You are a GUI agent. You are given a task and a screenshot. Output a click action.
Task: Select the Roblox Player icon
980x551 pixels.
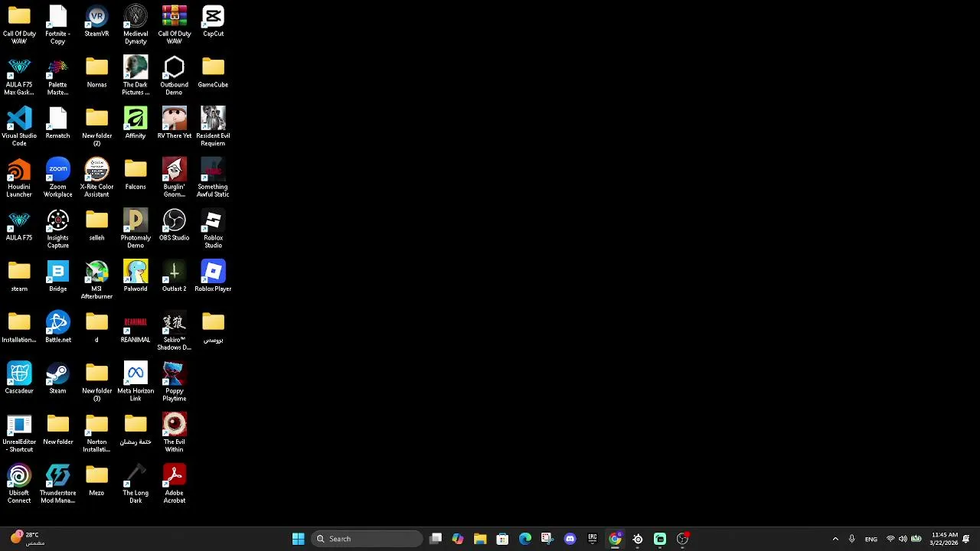(213, 277)
